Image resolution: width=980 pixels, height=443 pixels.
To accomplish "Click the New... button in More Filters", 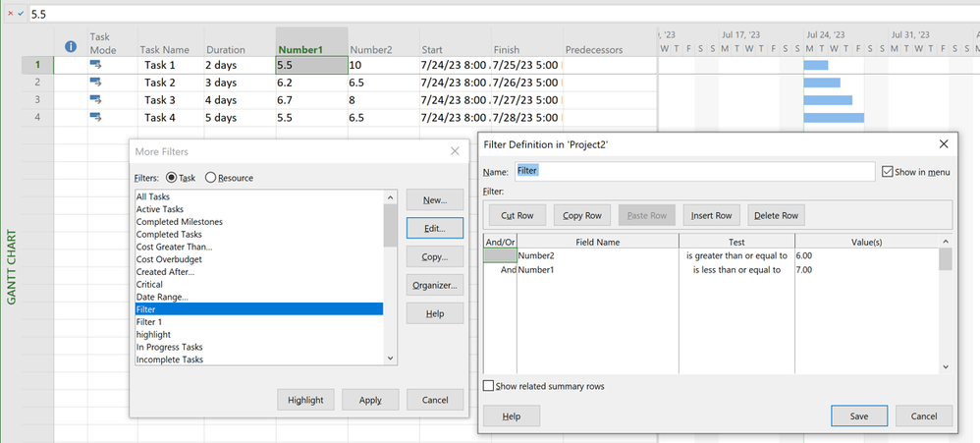I will [435, 200].
